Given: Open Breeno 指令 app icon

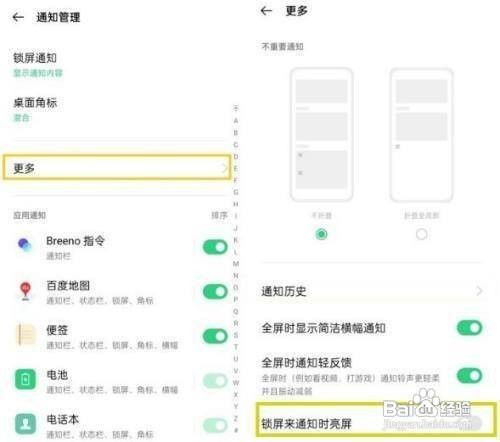Looking at the screenshot, I should pos(25,245).
